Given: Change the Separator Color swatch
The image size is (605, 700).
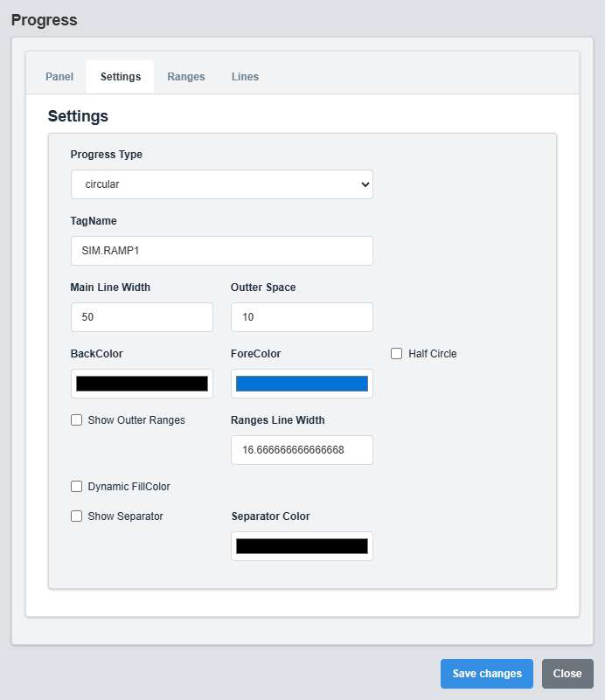Looking at the screenshot, I should coord(301,545).
